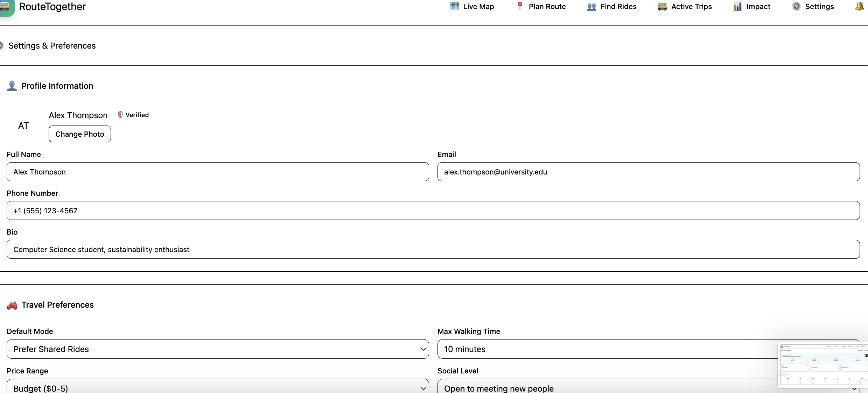Screen dimensions: 868x393
Task: Click the AT profile avatar
Action: (x=23, y=126)
